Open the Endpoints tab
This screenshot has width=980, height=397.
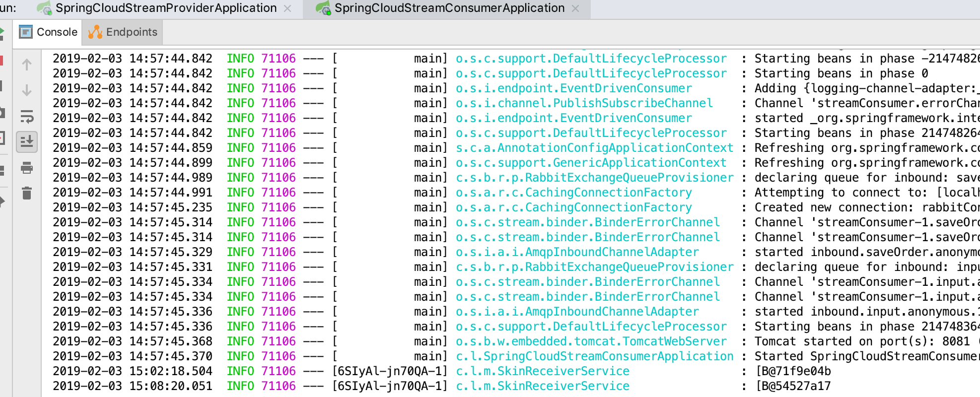123,32
